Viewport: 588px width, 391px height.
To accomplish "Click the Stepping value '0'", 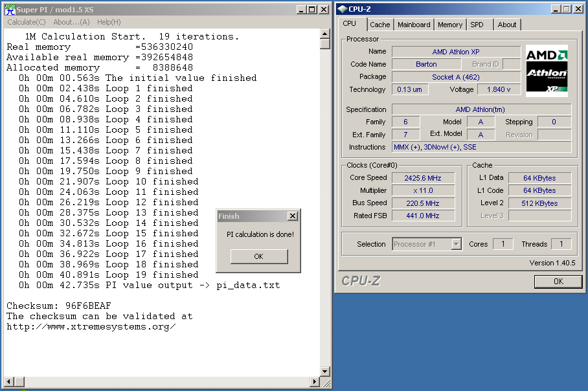I will (x=554, y=122).
